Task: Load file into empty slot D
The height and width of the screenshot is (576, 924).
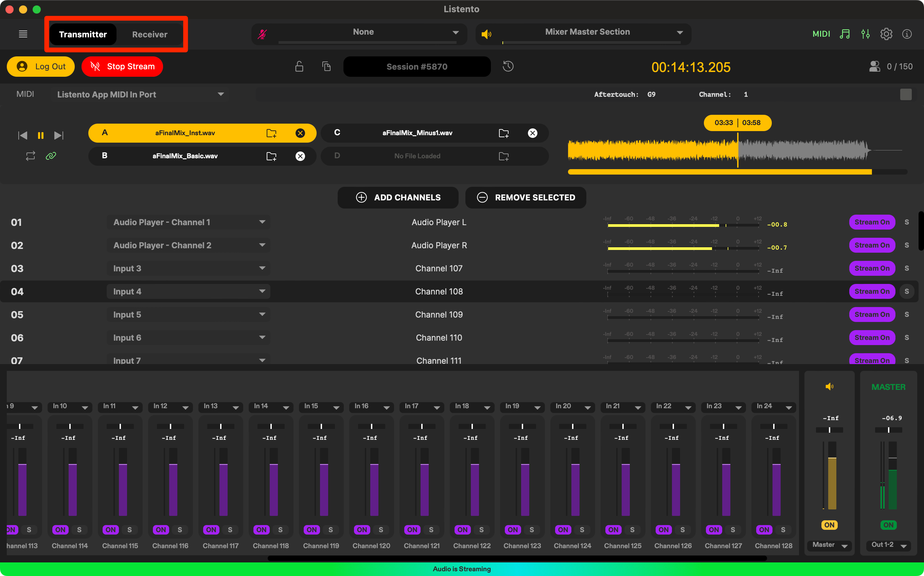Action: (x=504, y=156)
